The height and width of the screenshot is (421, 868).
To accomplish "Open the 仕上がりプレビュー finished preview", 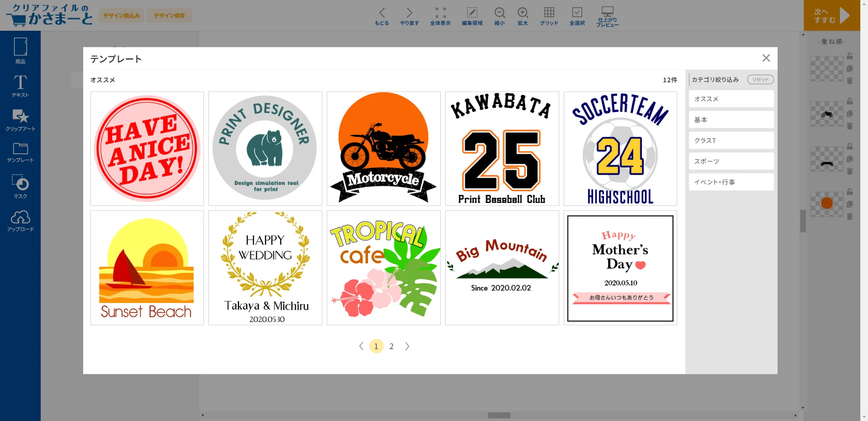I will click(x=607, y=16).
